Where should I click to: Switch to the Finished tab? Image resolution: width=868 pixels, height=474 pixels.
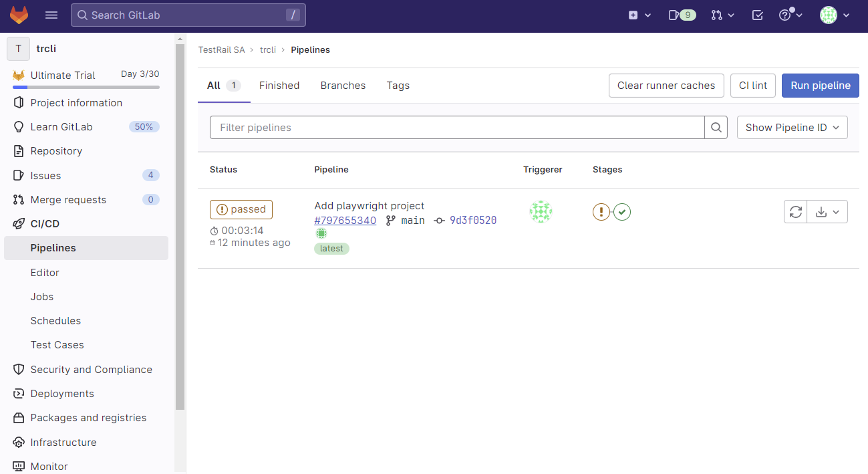point(279,86)
